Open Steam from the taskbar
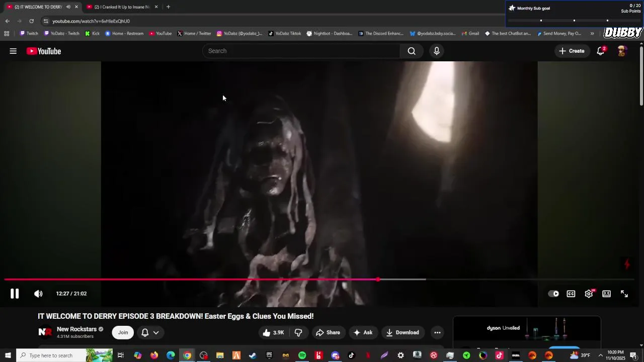Viewport: 644px width, 362px height. [253, 355]
